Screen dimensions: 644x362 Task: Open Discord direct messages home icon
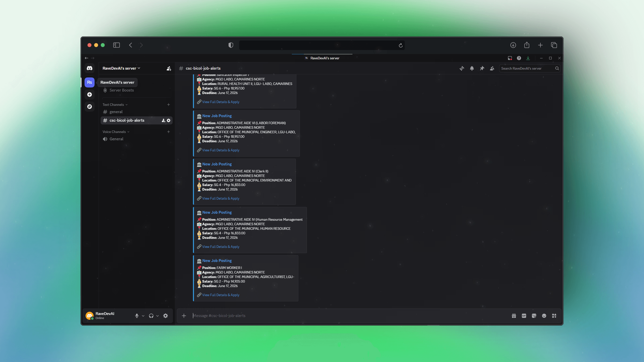click(90, 68)
